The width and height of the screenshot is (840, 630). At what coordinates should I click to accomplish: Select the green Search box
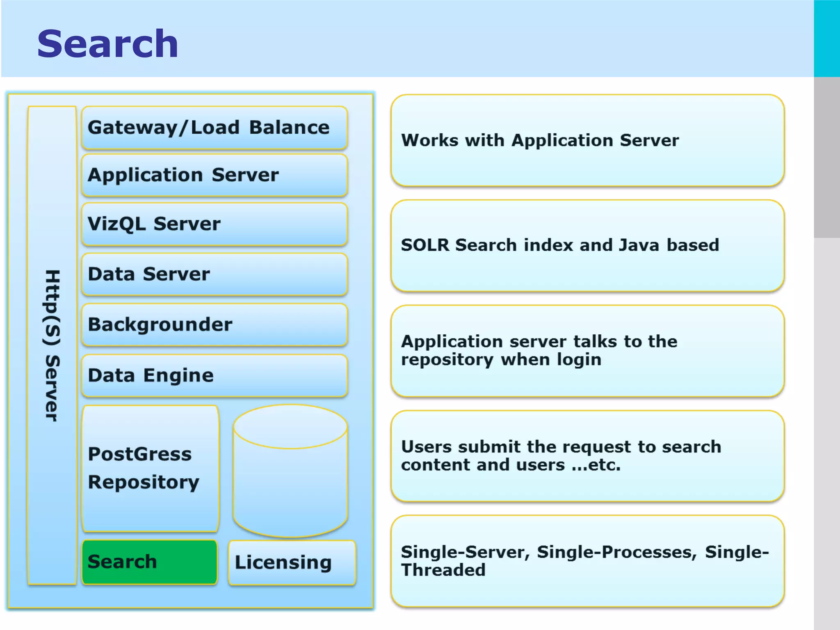coord(150,562)
